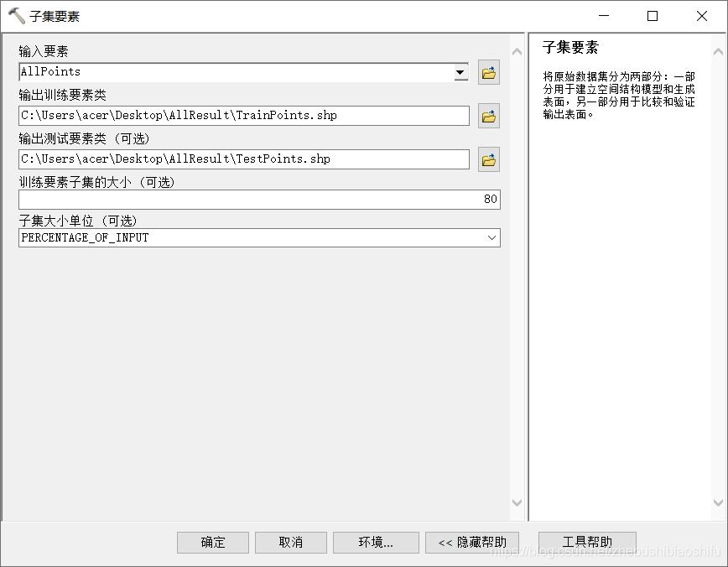Hide help panel with << 隐藏帮助

(472, 543)
